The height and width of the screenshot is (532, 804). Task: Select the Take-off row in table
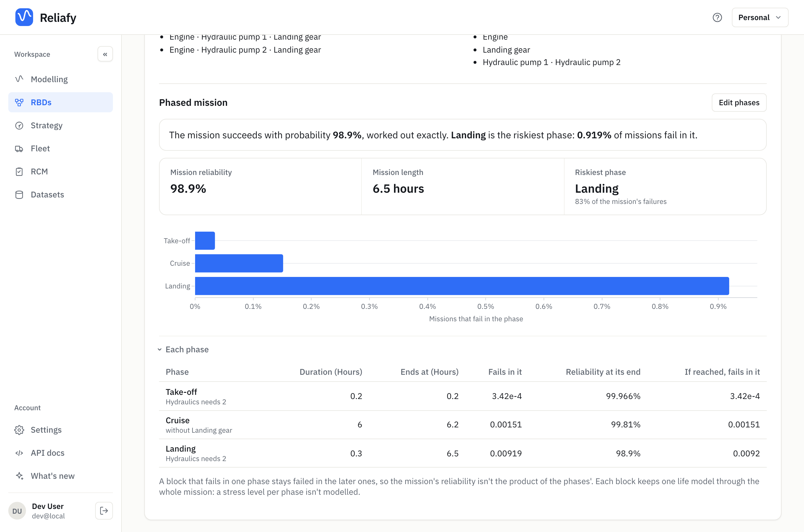[x=463, y=396]
